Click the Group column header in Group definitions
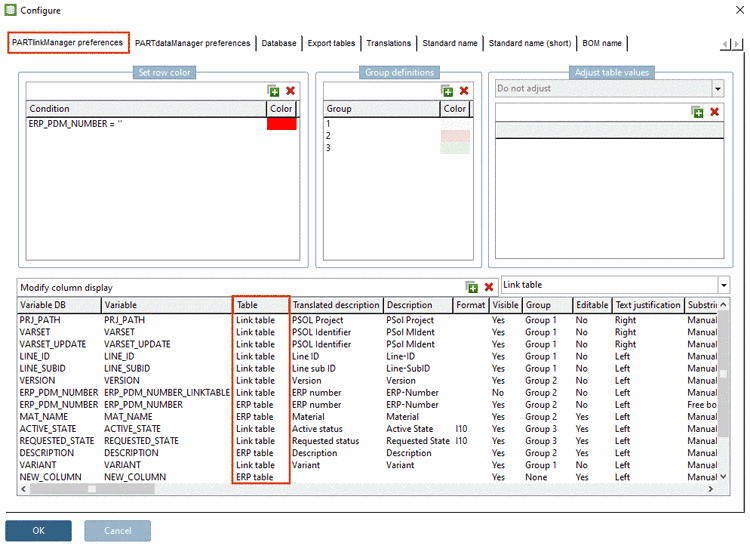The height and width of the screenshot is (549, 750). [x=382, y=109]
